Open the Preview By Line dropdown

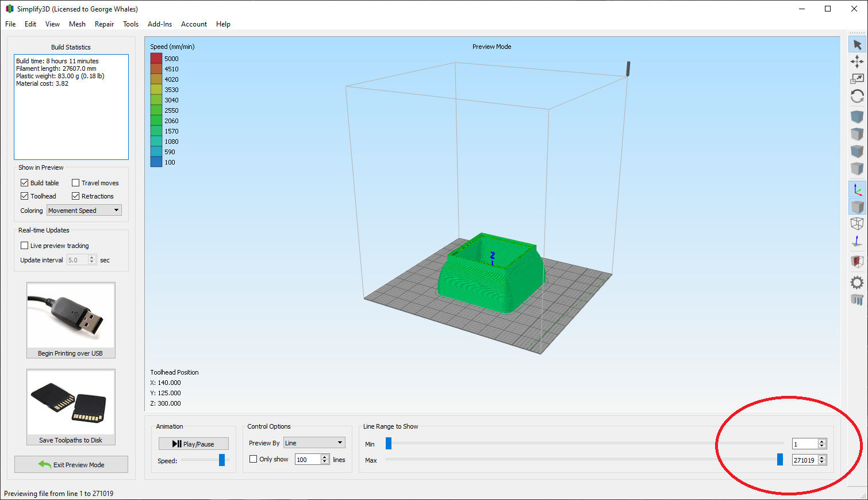coord(314,443)
